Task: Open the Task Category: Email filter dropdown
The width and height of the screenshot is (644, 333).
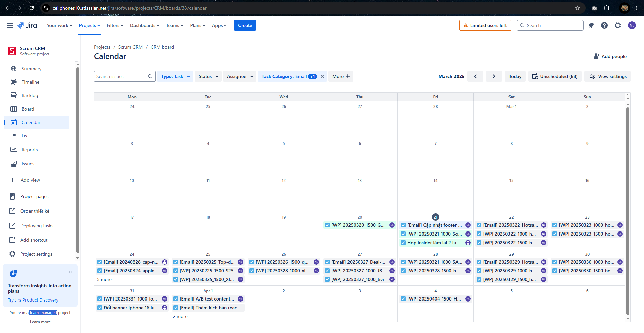Action: [x=288, y=76]
